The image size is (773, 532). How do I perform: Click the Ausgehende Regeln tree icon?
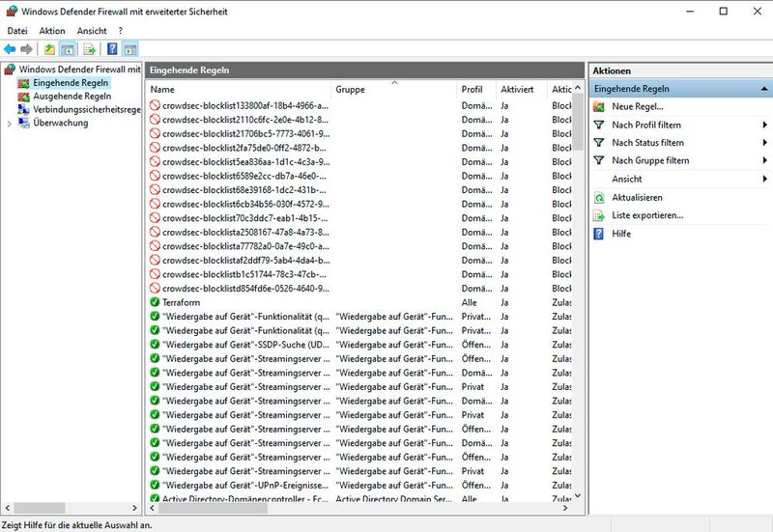[23, 96]
